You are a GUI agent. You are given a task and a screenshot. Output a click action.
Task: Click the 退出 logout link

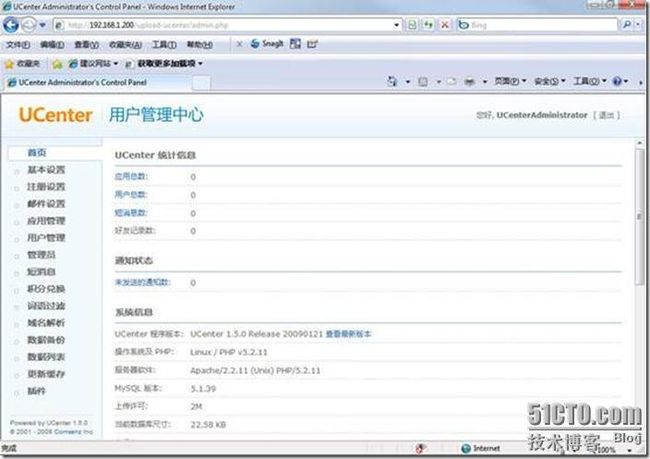606,115
